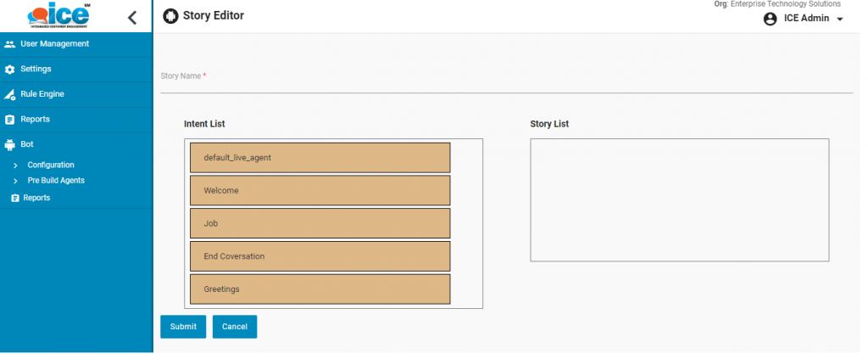Viewport: 868px width, 359px height.
Task: Click the Rule Engine icon
Action: (x=10, y=94)
